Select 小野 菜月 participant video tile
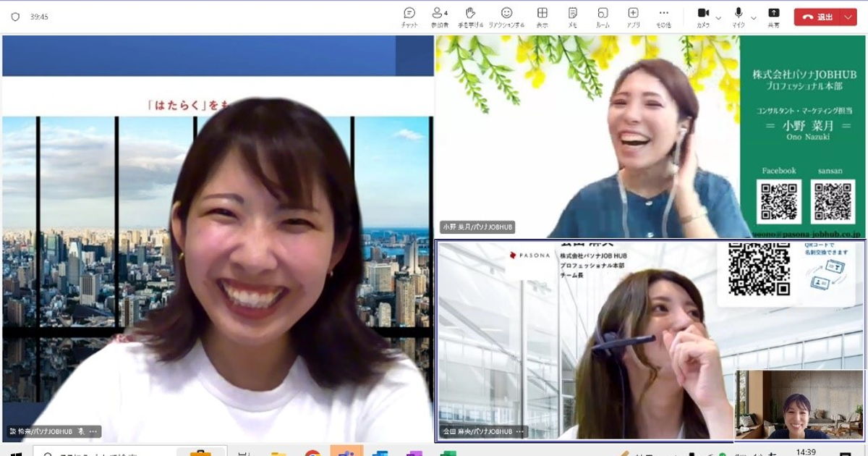Screen dimensions: 868x456 tap(650, 136)
